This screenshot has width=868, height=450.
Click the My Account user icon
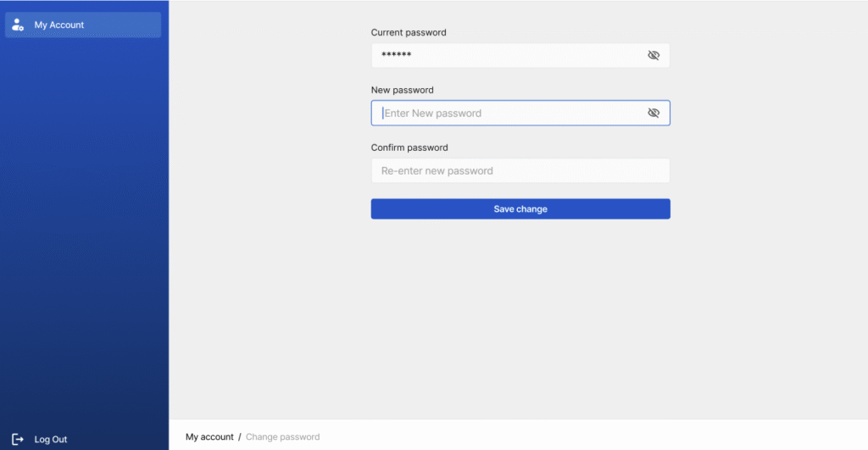tap(18, 25)
